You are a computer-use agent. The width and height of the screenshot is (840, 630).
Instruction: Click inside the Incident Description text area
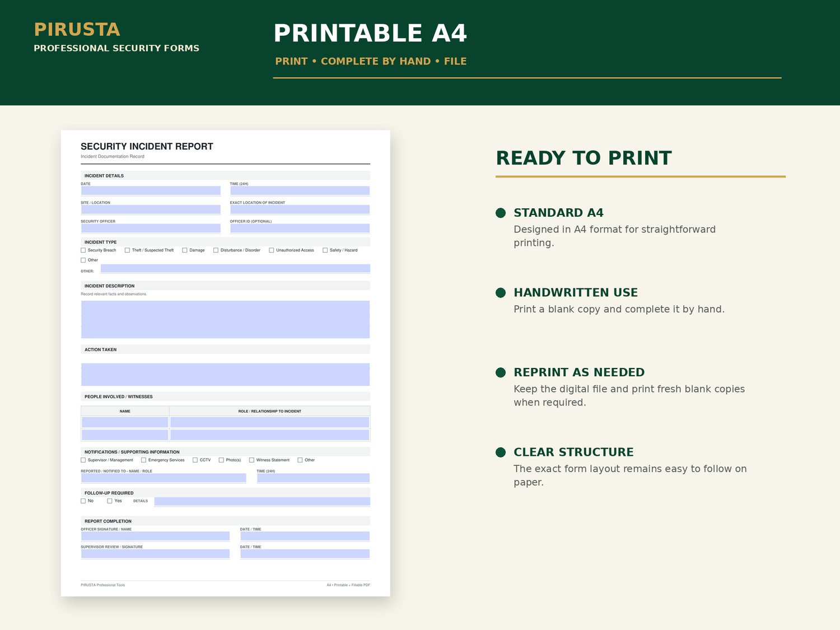click(x=225, y=319)
